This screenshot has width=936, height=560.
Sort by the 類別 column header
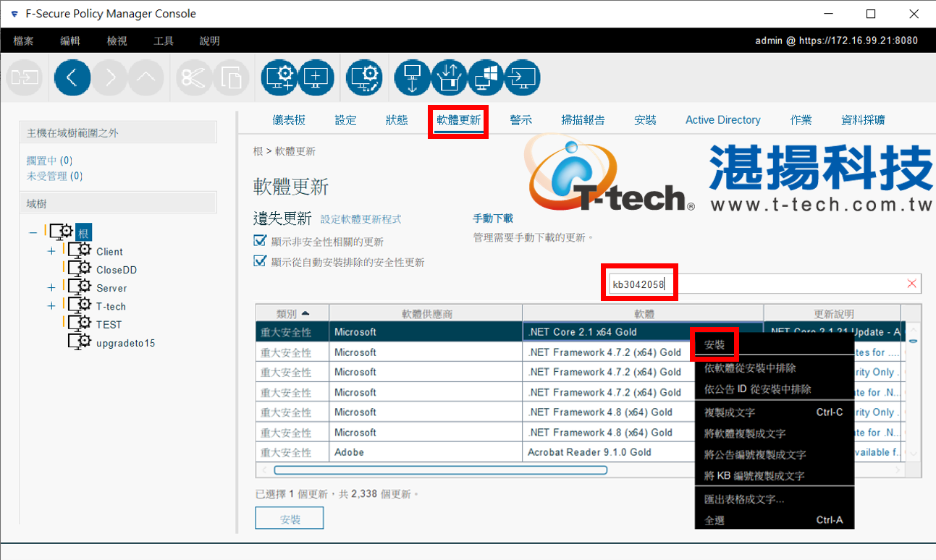[292, 313]
